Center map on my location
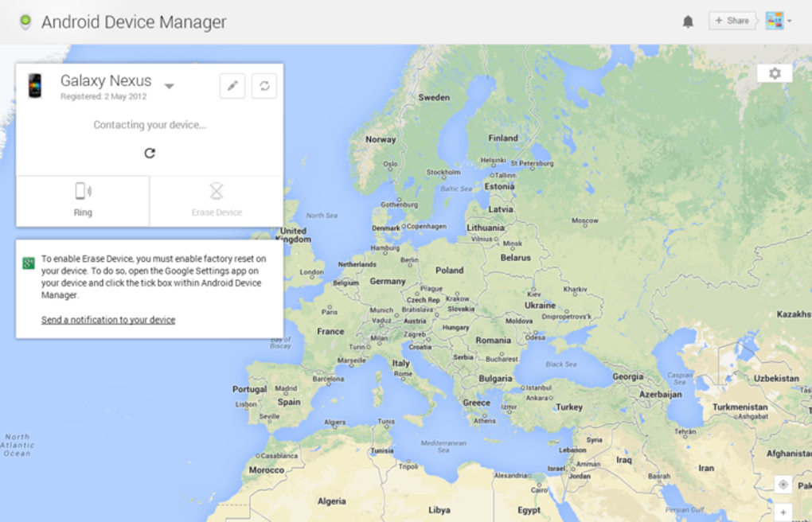This screenshot has height=522, width=812. click(783, 485)
